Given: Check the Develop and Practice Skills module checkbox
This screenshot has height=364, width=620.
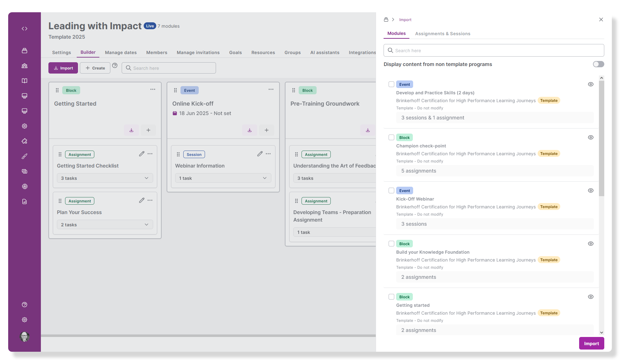Looking at the screenshot, I should pos(391,84).
